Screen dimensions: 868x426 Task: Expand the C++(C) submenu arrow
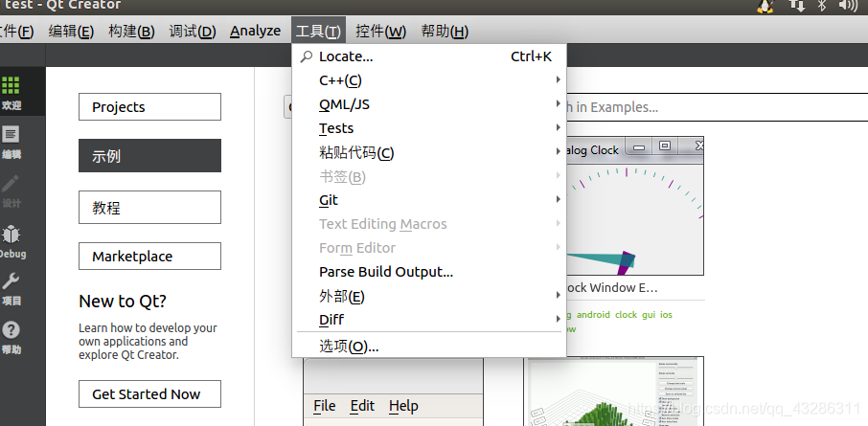[x=558, y=80]
